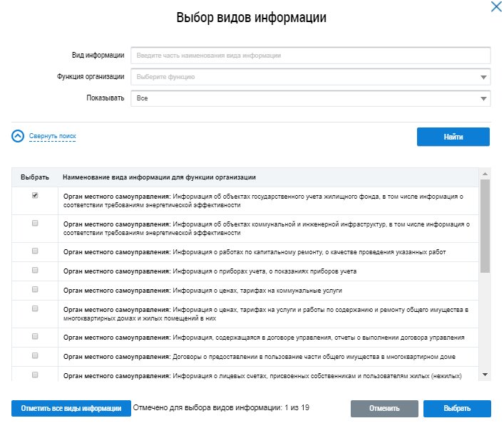Check the communal and engineering infrastructure row
The image size is (504, 428).
coord(35,224)
